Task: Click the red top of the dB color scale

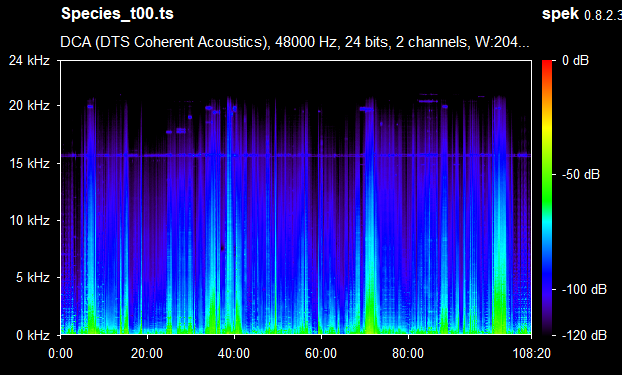Action: 547,63
